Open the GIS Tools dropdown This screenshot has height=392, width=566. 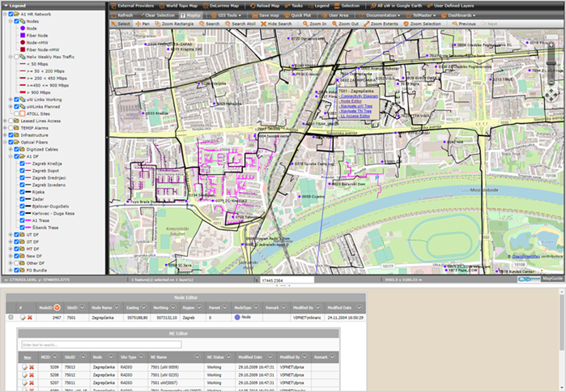225,15
